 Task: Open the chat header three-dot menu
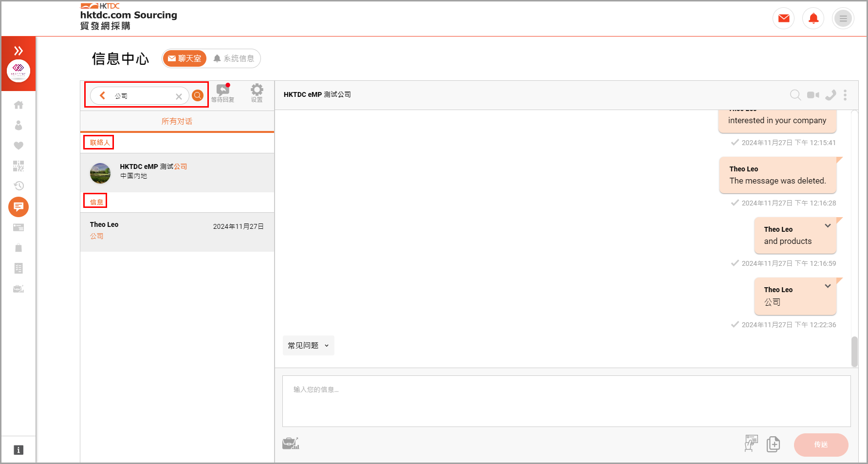[x=845, y=95]
